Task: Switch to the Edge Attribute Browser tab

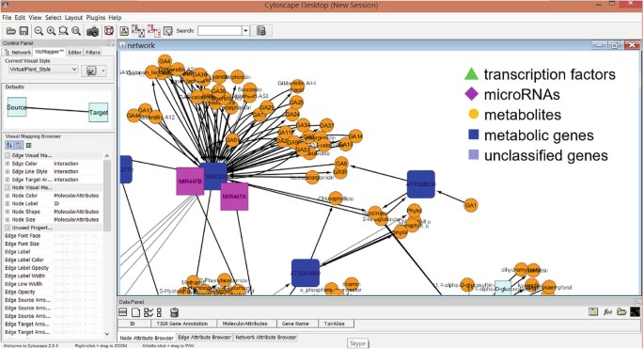Action: pos(205,337)
